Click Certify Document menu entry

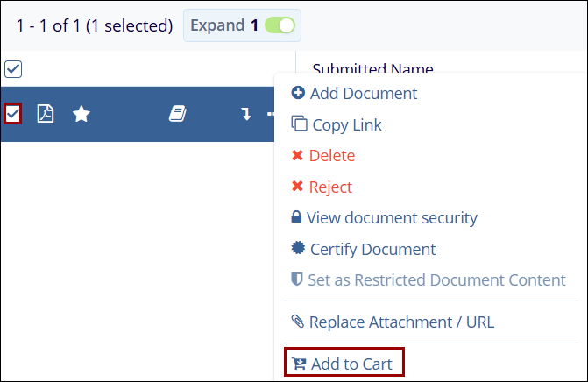pos(372,249)
